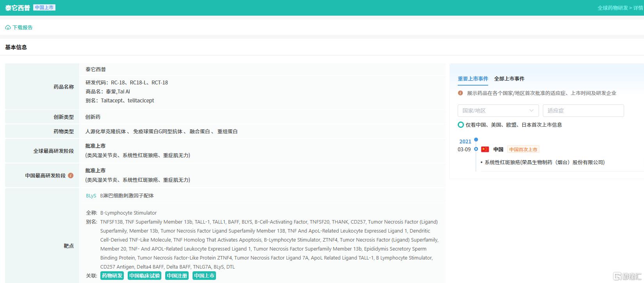644x283 pixels.
Task: Toggle 仅看中国、美国、欧盟、日本首次上市信息 option
Action: pyautogui.click(x=461, y=125)
